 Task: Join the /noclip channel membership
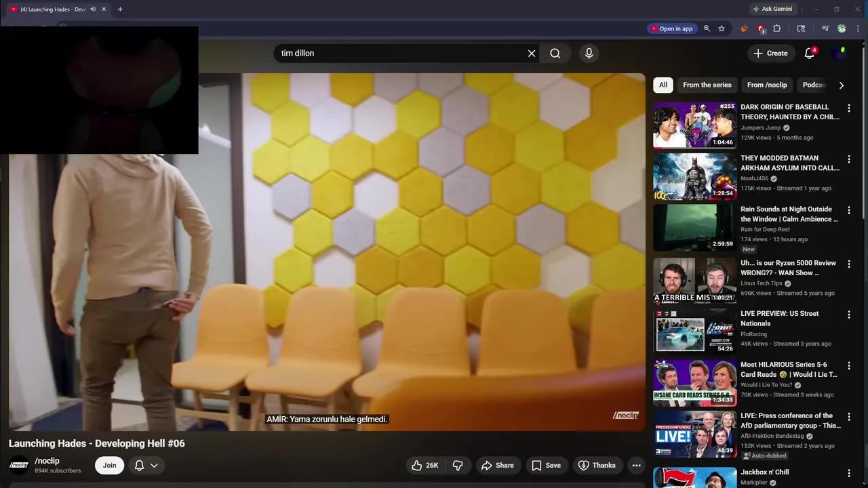pos(109,466)
